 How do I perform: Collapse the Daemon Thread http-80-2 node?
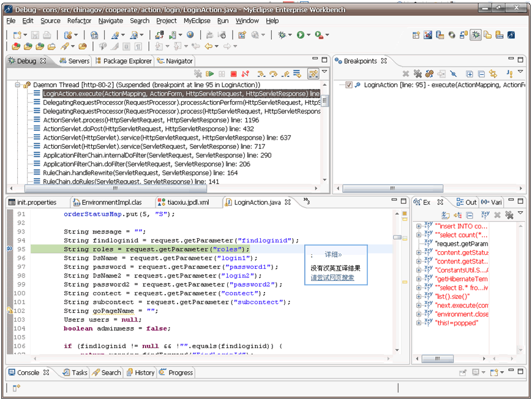pos(18,85)
